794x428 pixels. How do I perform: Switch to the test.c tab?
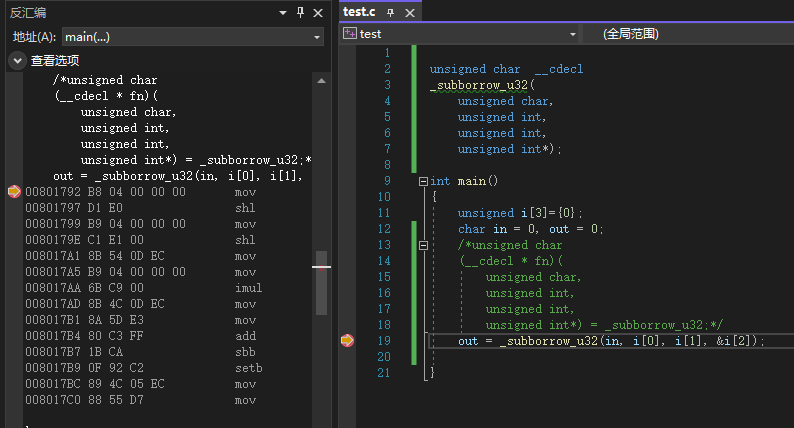click(x=359, y=12)
